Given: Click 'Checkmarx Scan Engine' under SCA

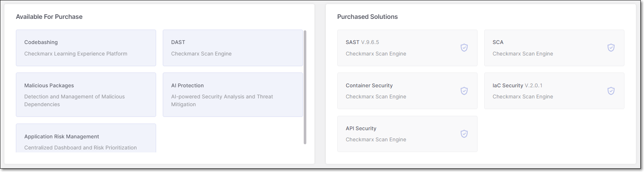Looking at the screenshot, I should (523, 54).
